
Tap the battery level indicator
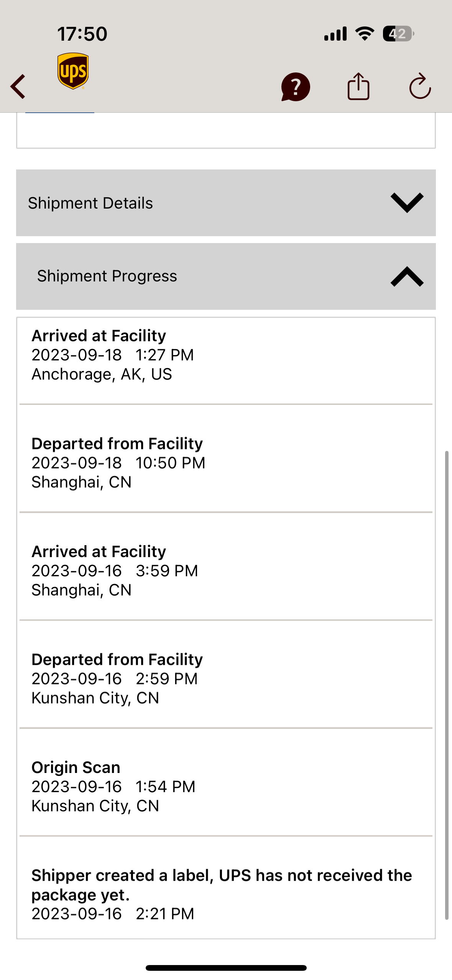tap(398, 34)
